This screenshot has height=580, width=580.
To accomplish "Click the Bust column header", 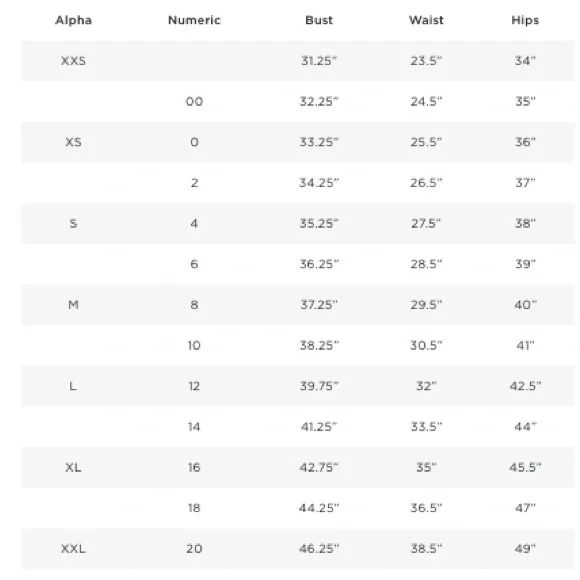I will pos(319,20).
